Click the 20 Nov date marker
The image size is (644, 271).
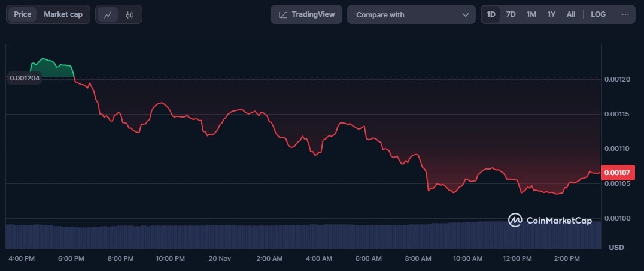coord(220,258)
